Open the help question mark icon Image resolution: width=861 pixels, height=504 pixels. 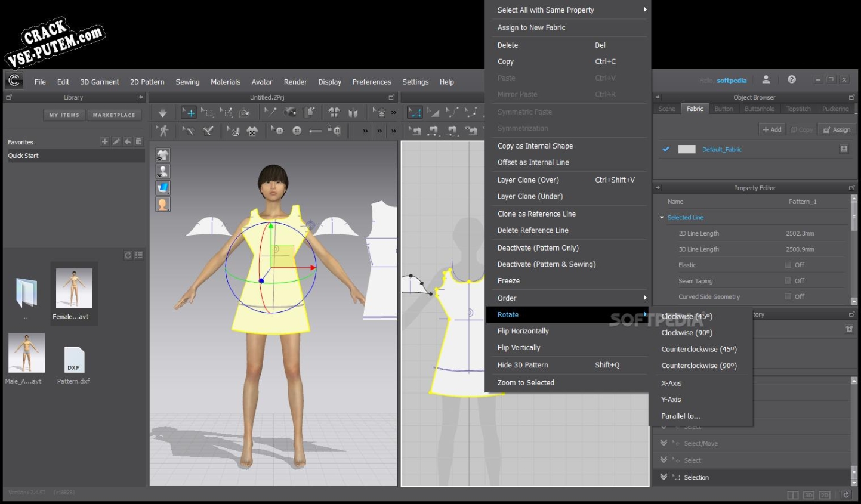click(x=792, y=79)
